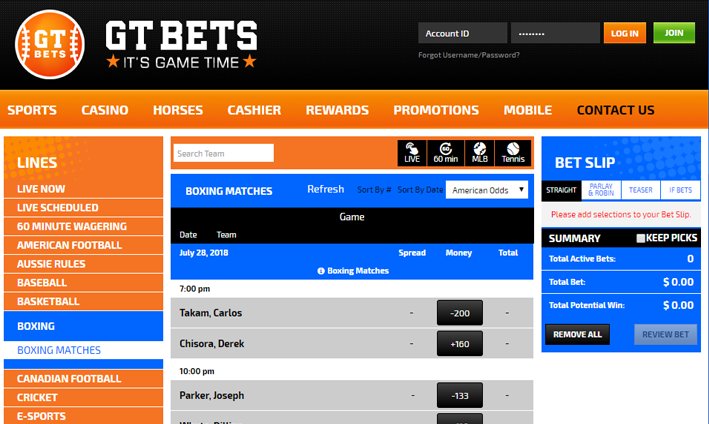Open the LIVE betting quick icon
The width and height of the screenshot is (709, 424).
(x=412, y=153)
